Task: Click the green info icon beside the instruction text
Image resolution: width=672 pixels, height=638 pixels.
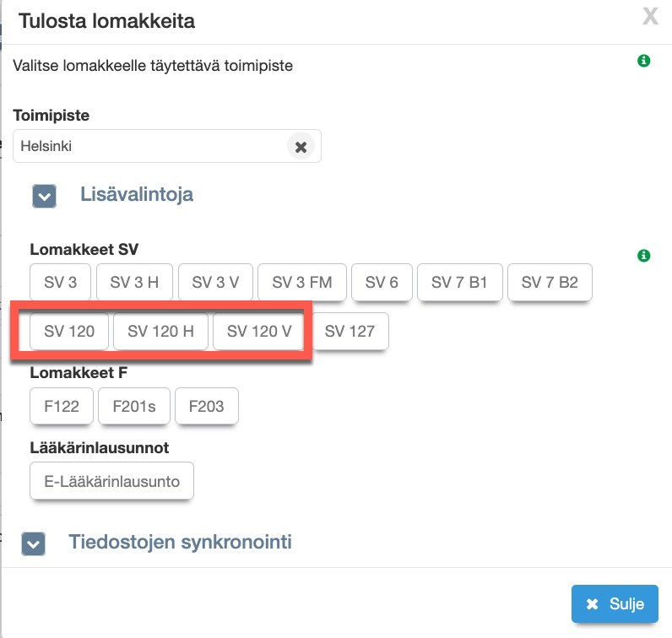Action: (x=643, y=61)
